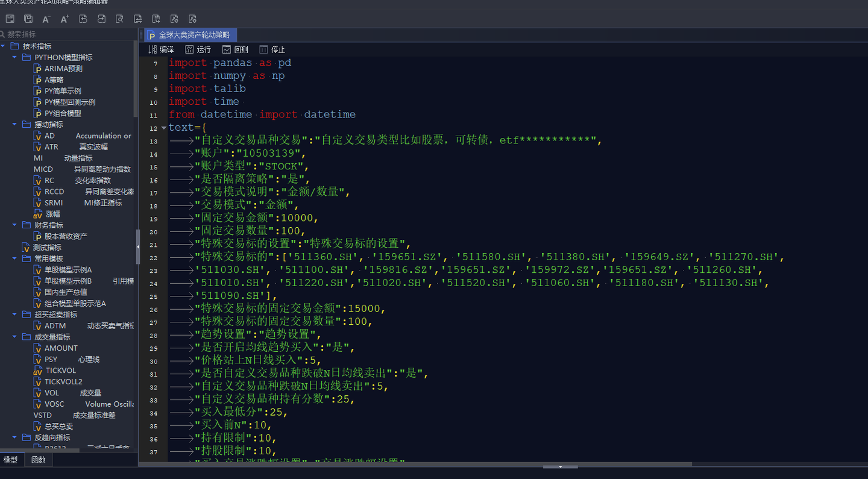The image size is (868, 479).
Task: Select the RCCD 异同离差变化率 indicator
Action: 84,192
